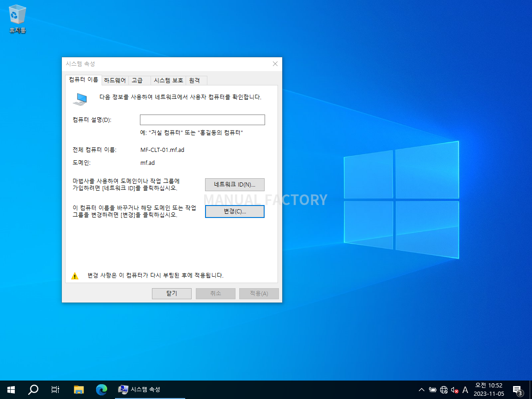This screenshot has height=399, width=532.
Task: Switch to the 시스템 보호 tab
Action: 168,80
